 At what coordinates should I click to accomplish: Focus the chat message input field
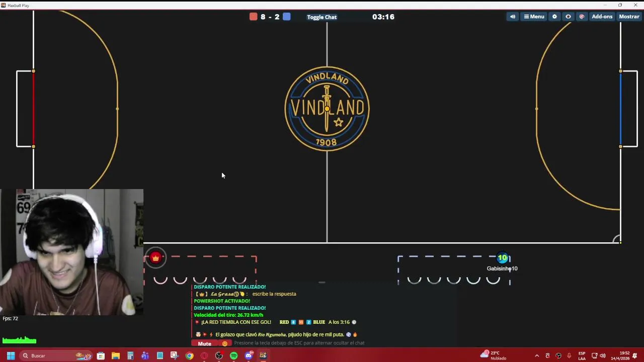(x=345, y=343)
